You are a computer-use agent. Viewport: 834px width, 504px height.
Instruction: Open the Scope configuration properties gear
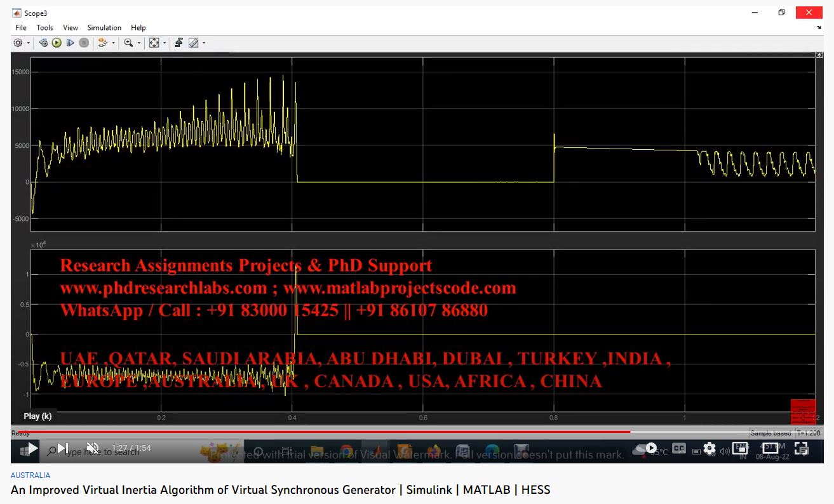pyautogui.click(x=18, y=43)
